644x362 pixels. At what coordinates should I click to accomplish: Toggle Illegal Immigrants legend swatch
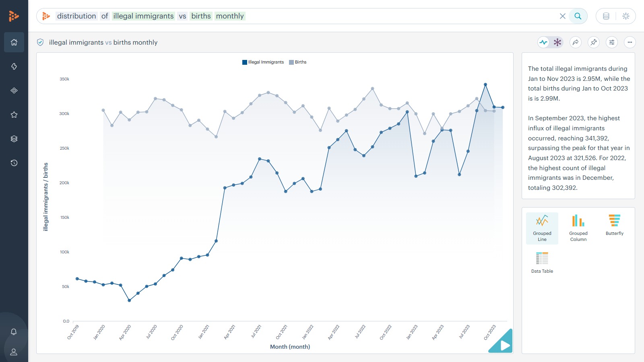tap(245, 62)
